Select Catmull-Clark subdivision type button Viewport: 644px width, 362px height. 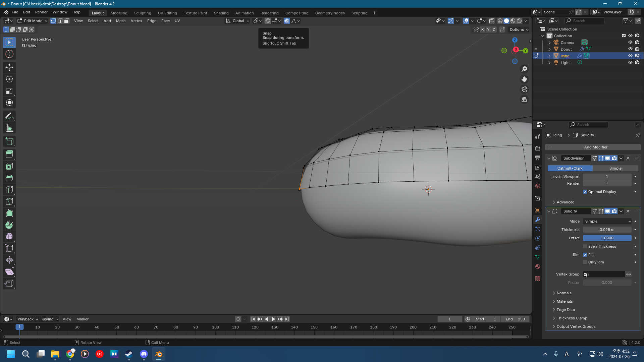pyautogui.click(x=570, y=168)
